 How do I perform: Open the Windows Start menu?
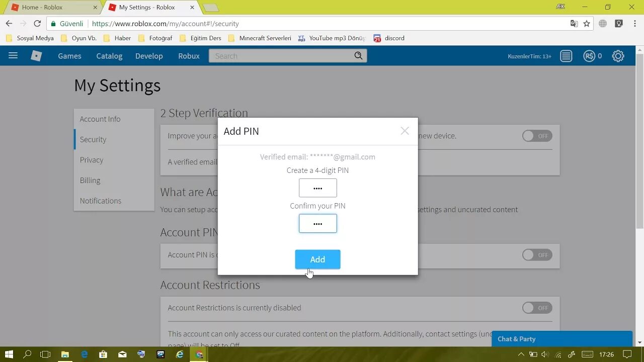[x=9, y=354]
